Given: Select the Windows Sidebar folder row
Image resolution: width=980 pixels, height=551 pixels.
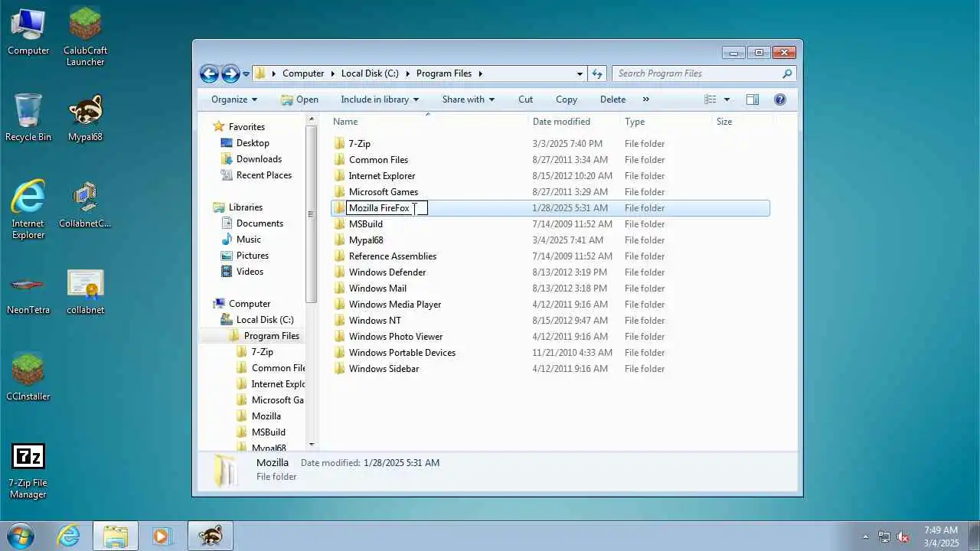Looking at the screenshot, I should [550, 369].
